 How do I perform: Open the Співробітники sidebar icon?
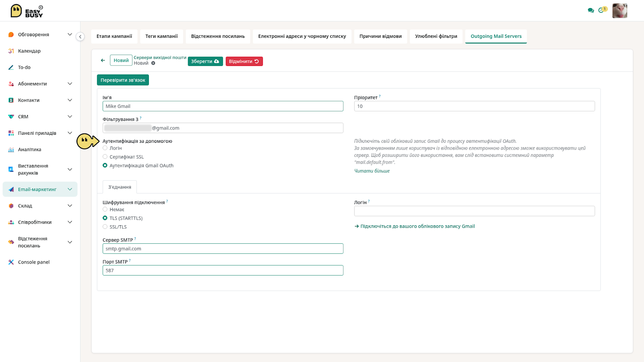tap(11, 222)
